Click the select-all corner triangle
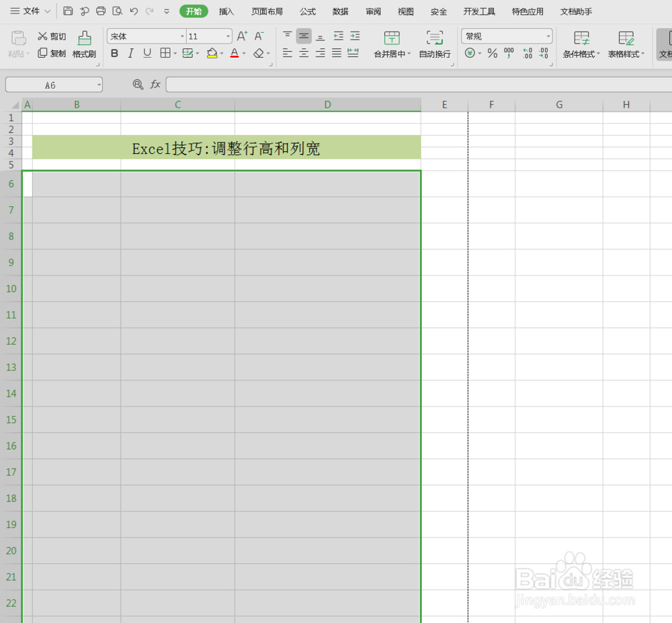The height and width of the screenshot is (623, 672). [14, 105]
